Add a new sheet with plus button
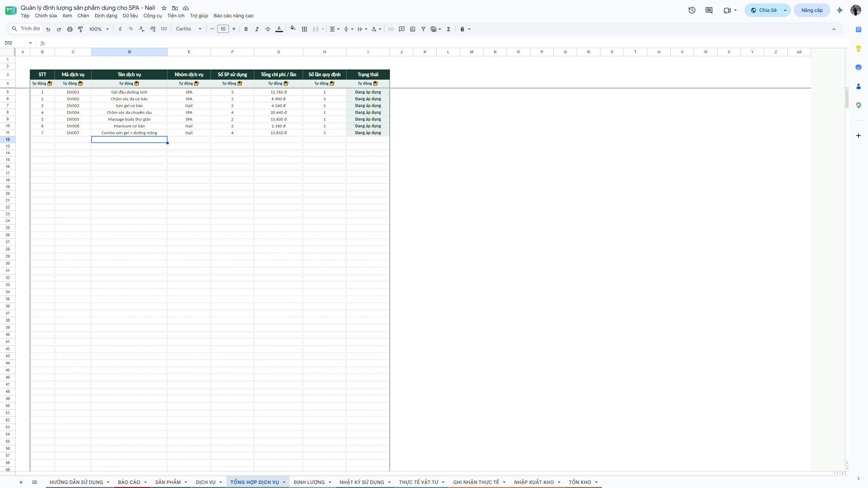Image resolution: width=868 pixels, height=488 pixels. point(21,482)
